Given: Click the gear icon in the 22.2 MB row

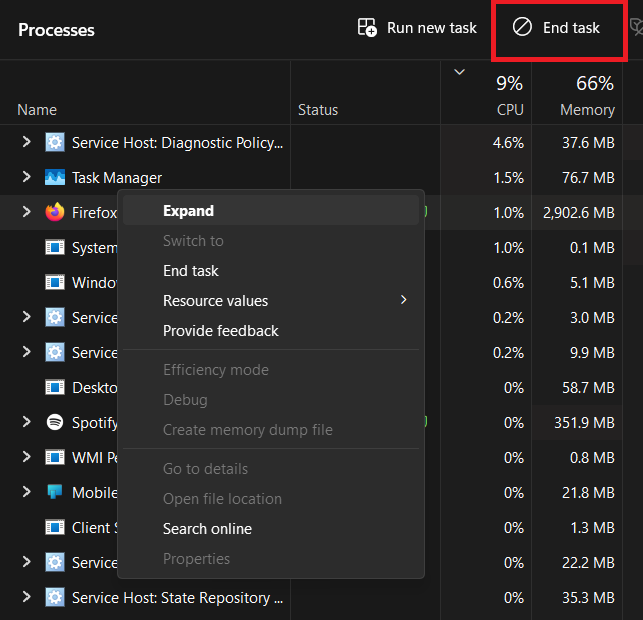Looking at the screenshot, I should [55, 562].
